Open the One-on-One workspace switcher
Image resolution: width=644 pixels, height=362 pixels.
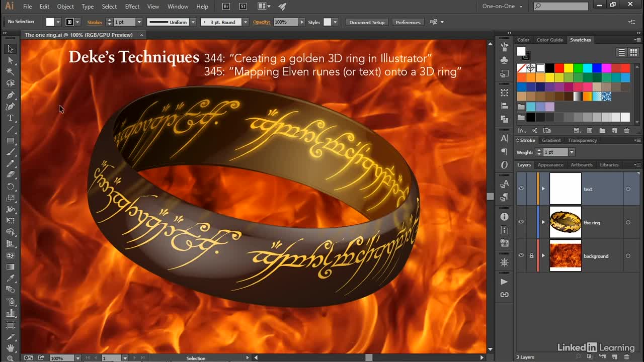pos(502,7)
